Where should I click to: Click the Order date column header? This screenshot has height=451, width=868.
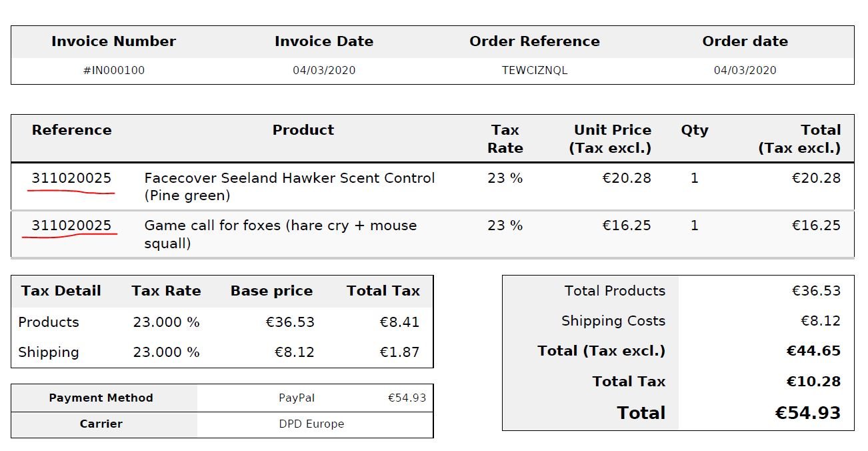[x=745, y=41]
